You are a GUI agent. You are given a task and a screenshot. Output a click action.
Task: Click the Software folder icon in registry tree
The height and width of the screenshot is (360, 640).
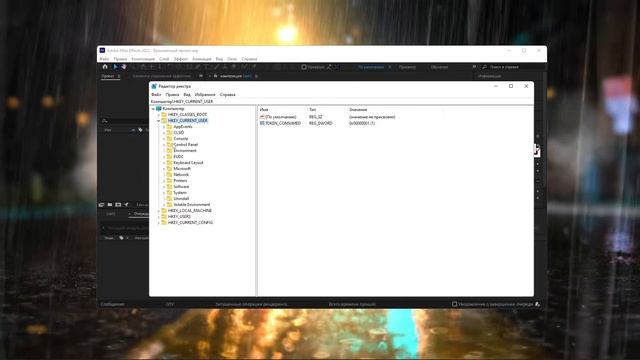point(170,187)
